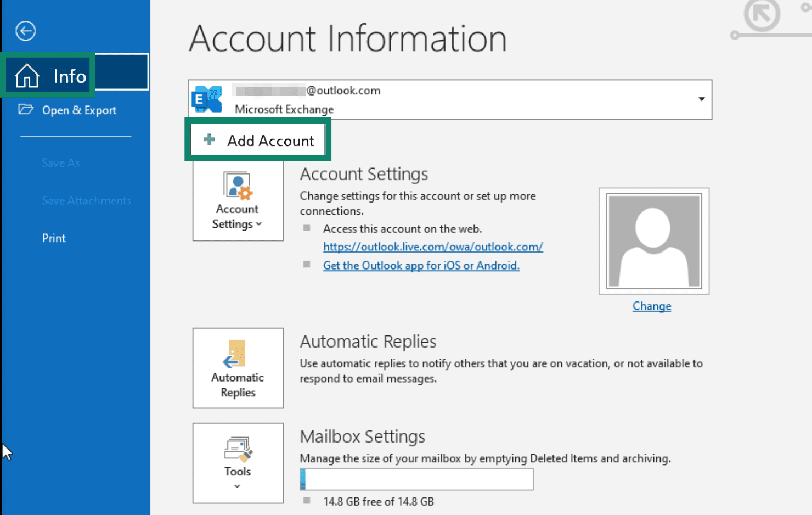
Task: Click the profile picture placeholder
Action: coord(653,241)
